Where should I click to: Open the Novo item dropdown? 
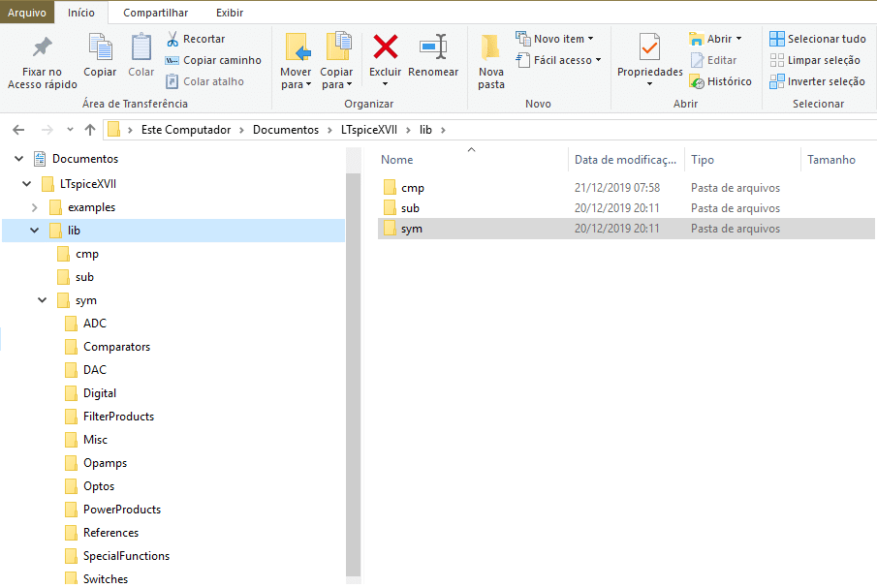point(554,39)
